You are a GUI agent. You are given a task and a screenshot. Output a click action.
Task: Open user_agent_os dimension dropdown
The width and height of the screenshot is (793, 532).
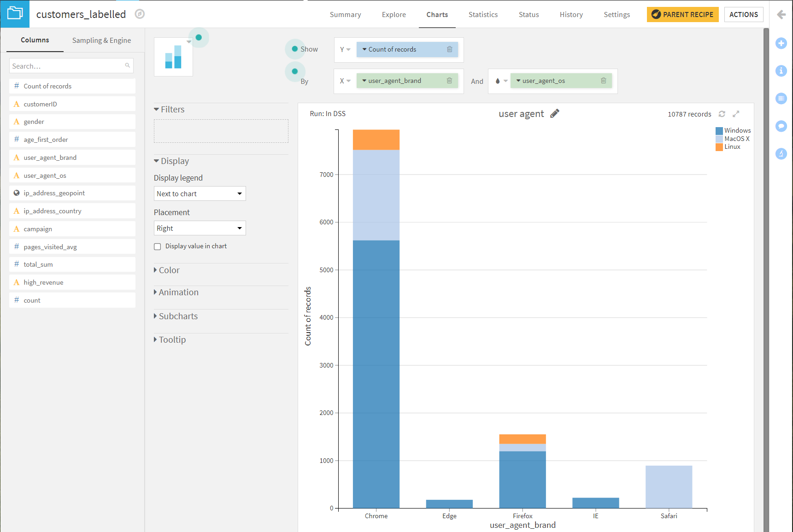point(561,81)
